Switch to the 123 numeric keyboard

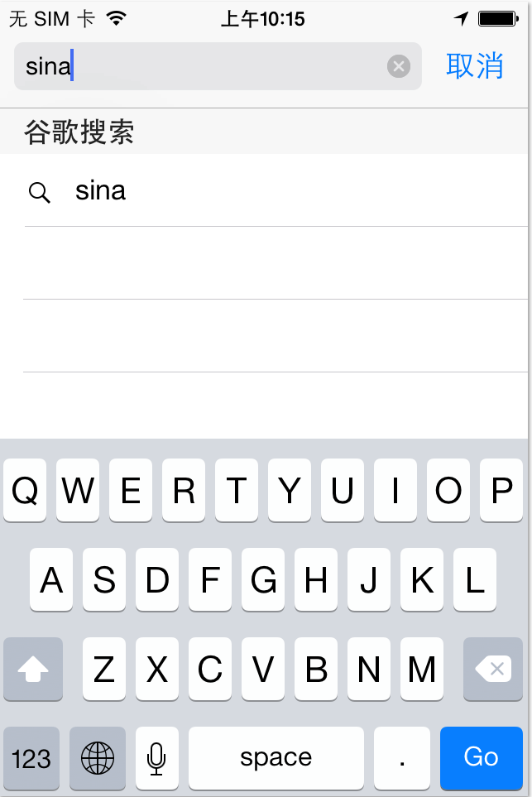pos(31,757)
